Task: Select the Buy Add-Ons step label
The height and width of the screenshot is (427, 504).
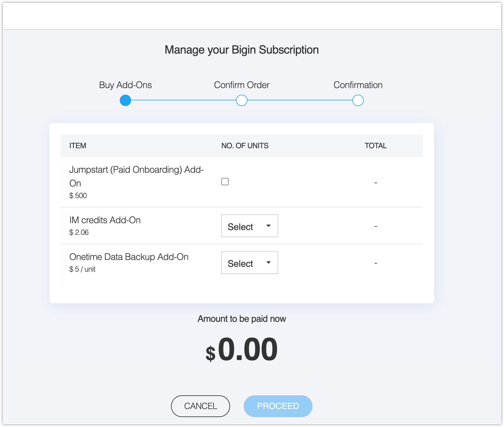Action: click(x=125, y=85)
